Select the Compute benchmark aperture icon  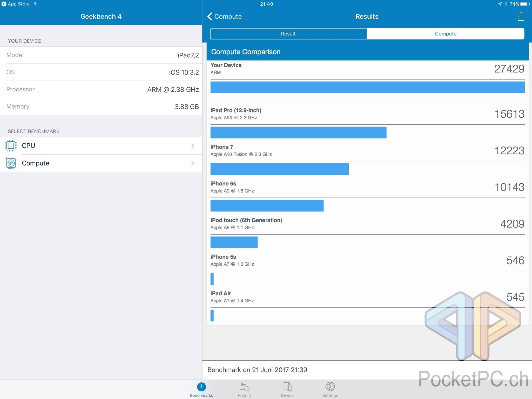click(x=11, y=163)
